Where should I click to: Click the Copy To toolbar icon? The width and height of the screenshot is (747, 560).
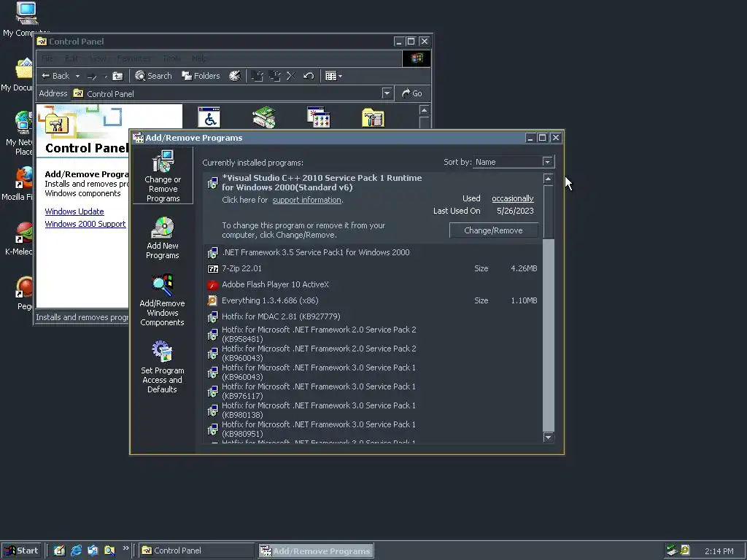[274, 76]
